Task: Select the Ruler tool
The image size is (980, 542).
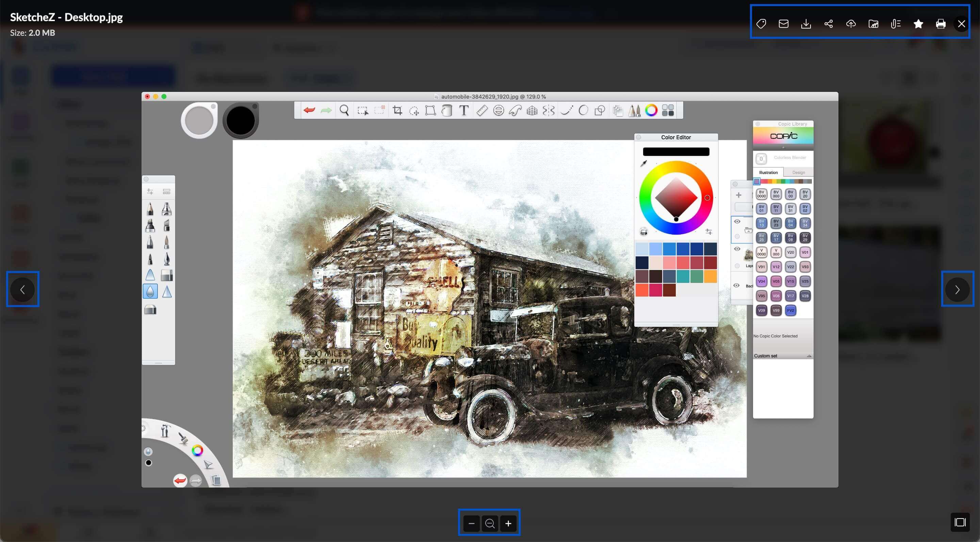Action: [x=481, y=111]
